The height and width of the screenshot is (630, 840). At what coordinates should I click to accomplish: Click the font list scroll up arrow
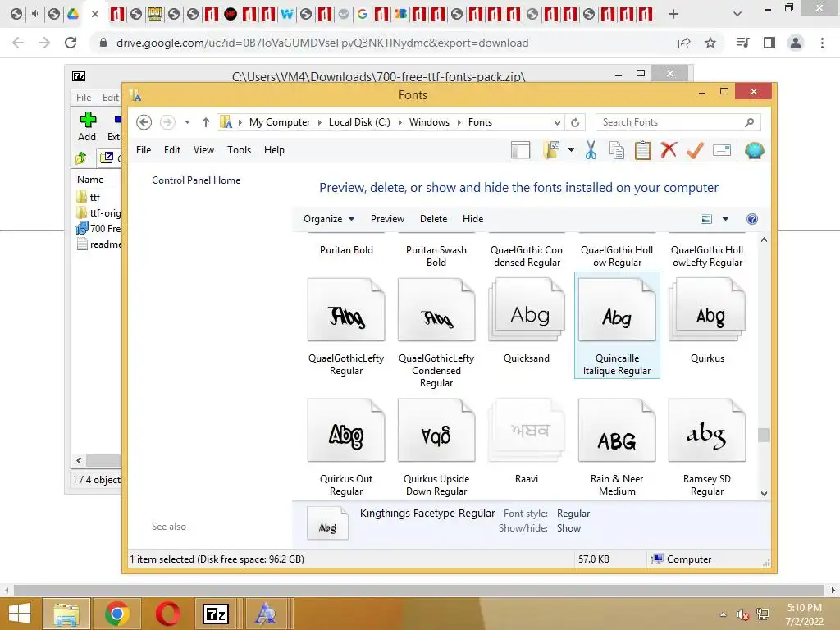(x=764, y=240)
